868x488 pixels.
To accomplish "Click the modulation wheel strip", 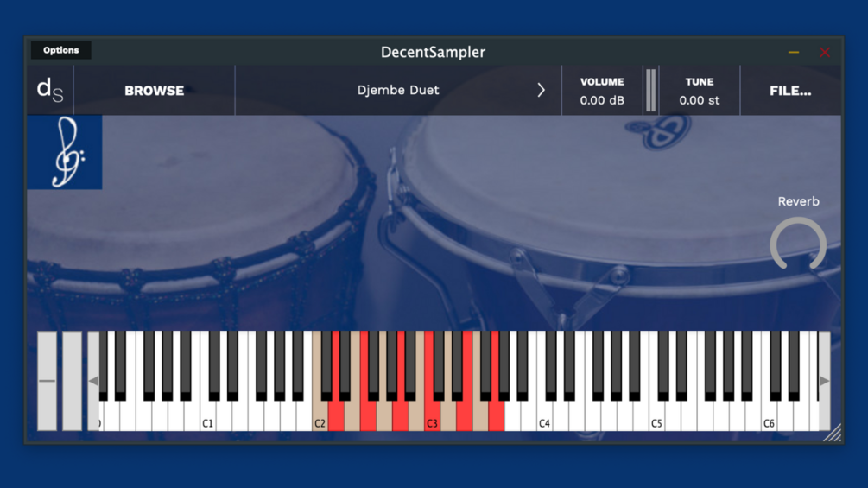I will point(72,381).
